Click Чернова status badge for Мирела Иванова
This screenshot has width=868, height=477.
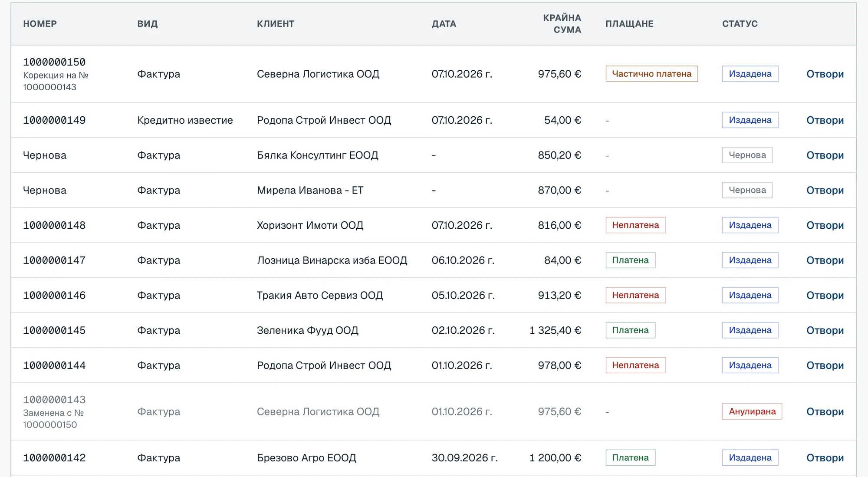click(x=747, y=190)
